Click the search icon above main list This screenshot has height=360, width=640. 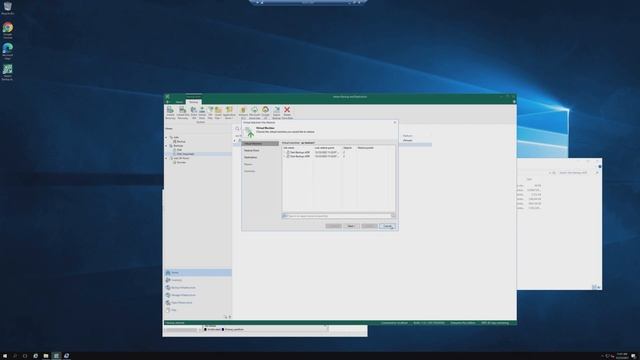coord(237,129)
